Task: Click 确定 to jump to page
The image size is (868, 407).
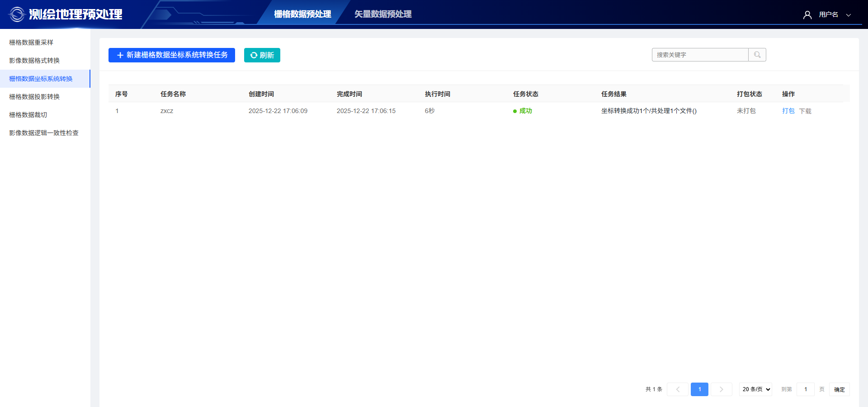Action: click(x=839, y=389)
